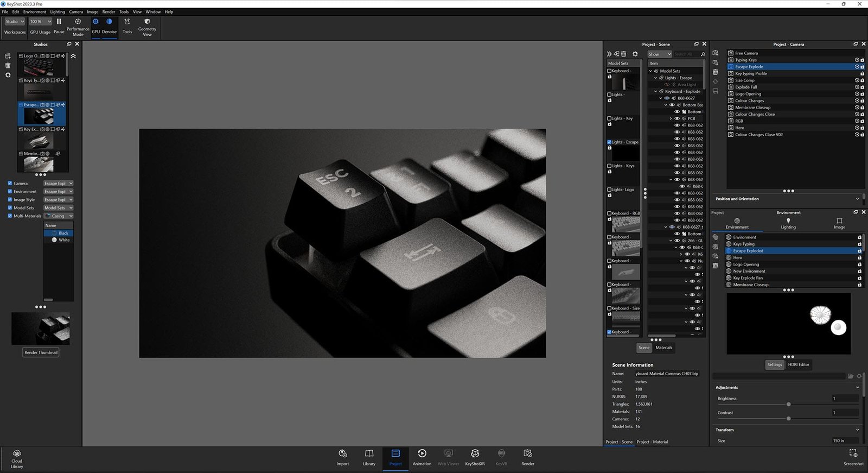Screen dimensions: 868x473
Task: Delete the selected camera with trash icon
Action: (716, 72)
